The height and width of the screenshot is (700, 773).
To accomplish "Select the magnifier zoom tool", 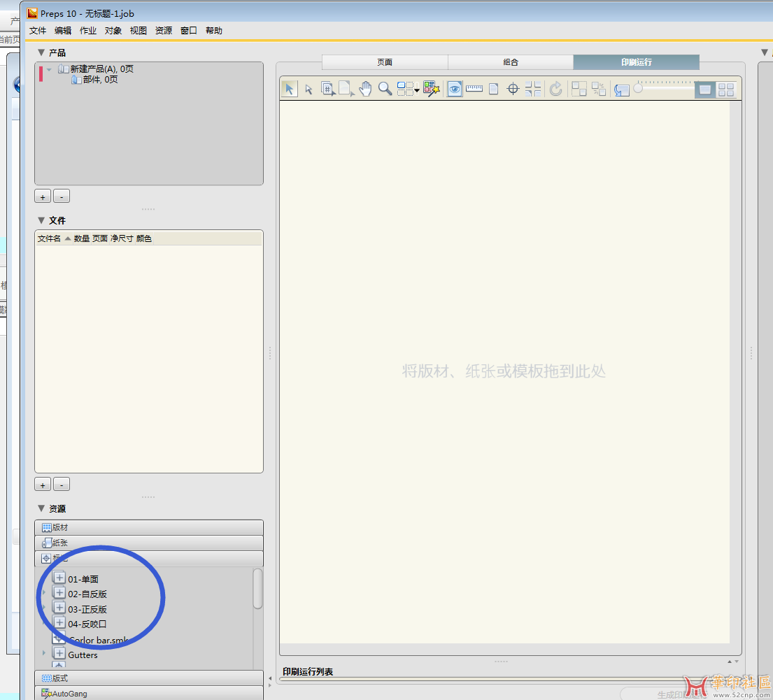I will click(385, 89).
